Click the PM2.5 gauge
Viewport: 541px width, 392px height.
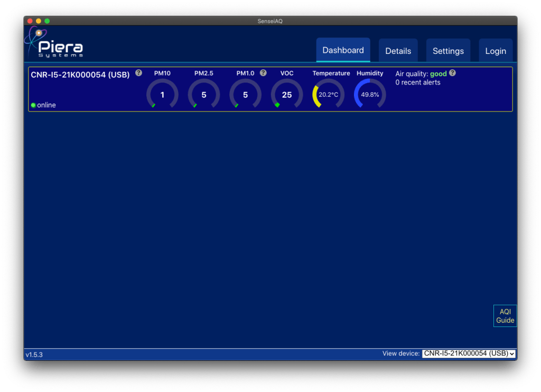tap(204, 95)
